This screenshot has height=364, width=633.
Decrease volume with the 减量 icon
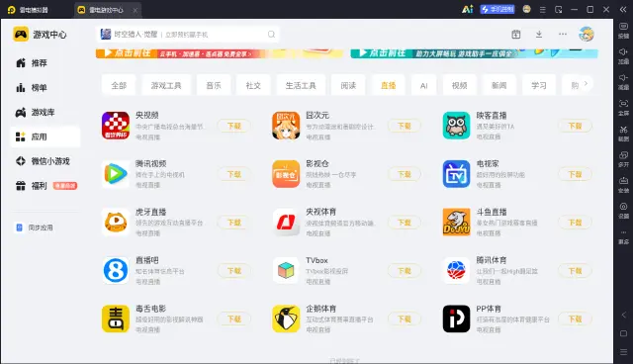click(x=623, y=81)
